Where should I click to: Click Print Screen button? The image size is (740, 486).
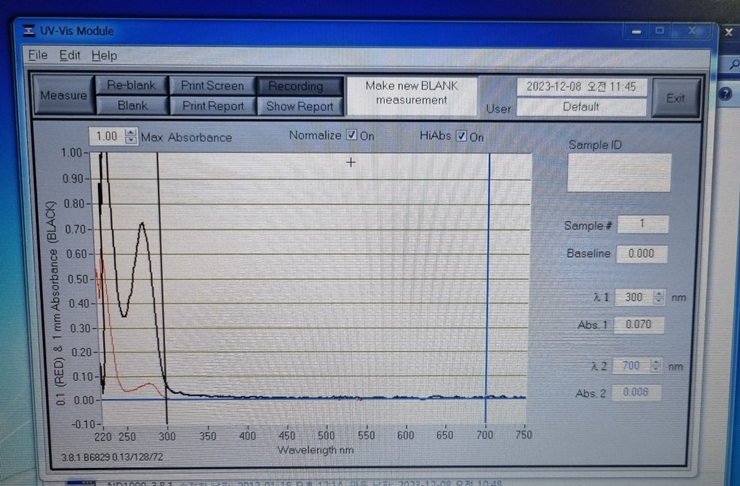tap(212, 86)
